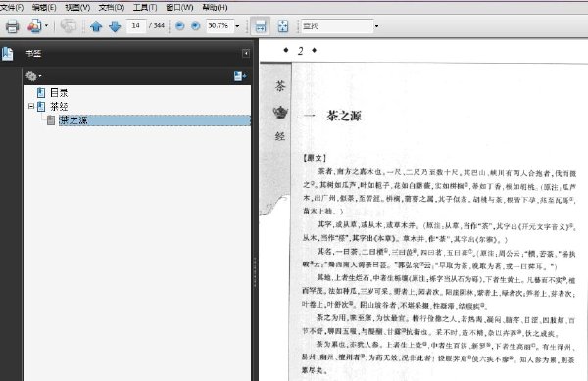Collapse the bookmarks panel arrow
The width and height of the screenshot is (588, 381).
pyautogui.click(x=246, y=54)
